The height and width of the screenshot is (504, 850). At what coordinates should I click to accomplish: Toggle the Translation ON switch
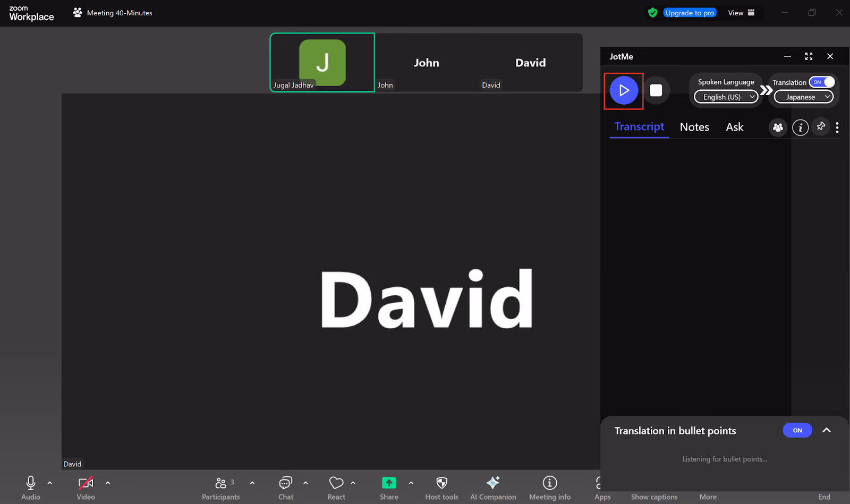822,82
